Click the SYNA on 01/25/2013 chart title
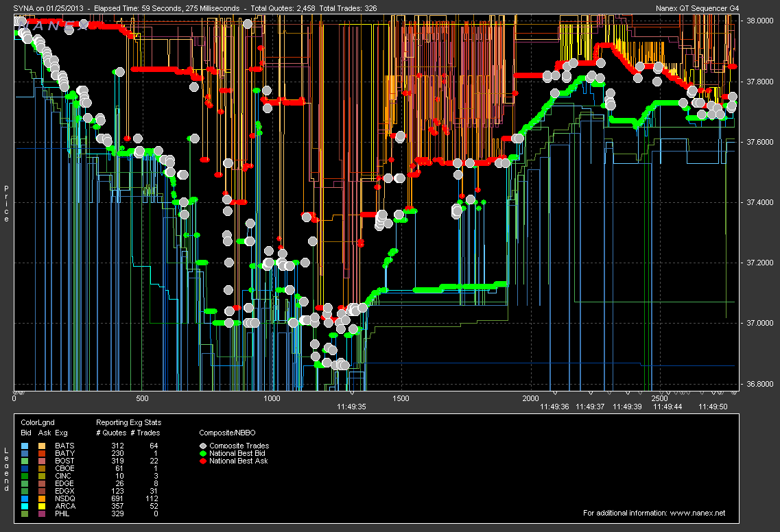 [x=48, y=8]
